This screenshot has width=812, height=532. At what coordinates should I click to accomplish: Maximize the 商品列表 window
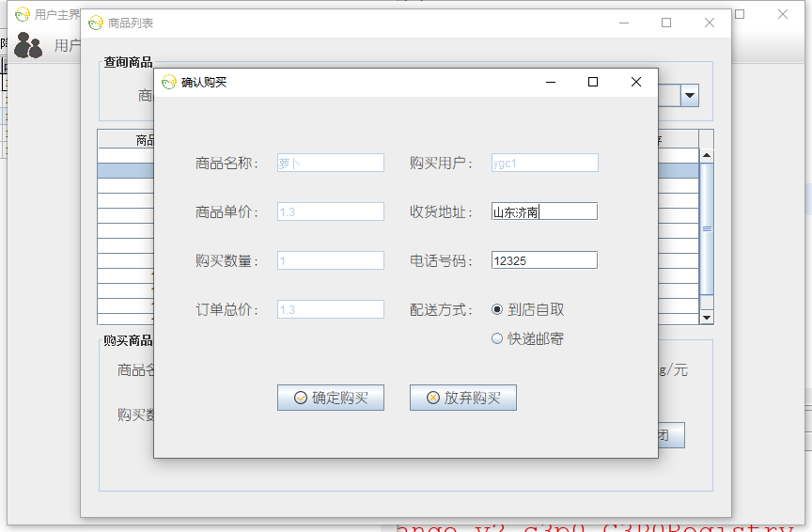[x=666, y=23]
